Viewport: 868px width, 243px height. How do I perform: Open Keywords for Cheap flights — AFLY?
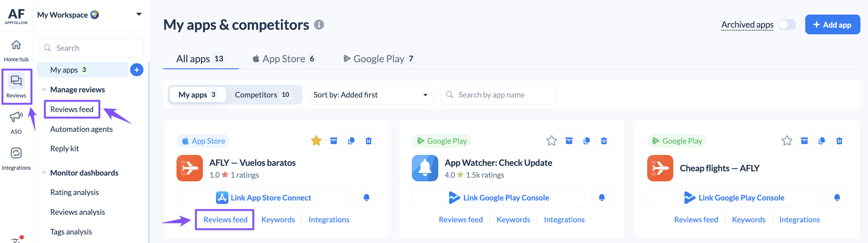click(749, 220)
